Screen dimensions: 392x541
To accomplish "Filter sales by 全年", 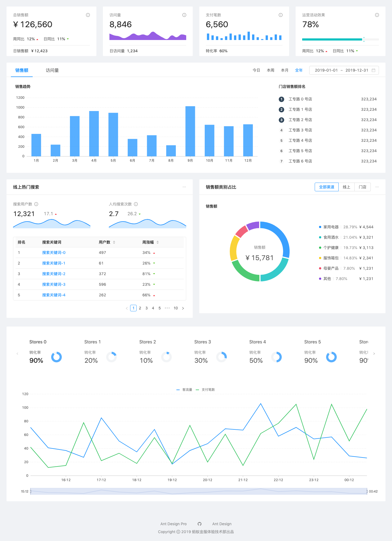I will (299, 70).
